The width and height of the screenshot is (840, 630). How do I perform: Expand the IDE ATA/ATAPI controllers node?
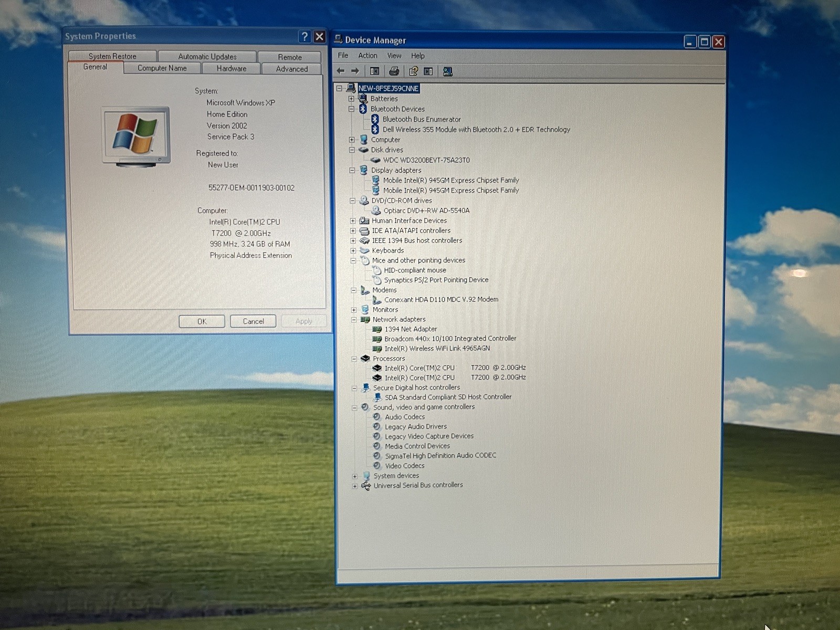pyautogui.click(x=353, y=231)
